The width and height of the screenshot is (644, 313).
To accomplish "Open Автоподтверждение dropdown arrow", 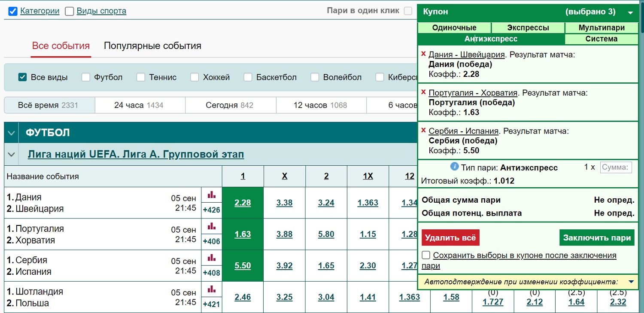I will click(631, 282).
